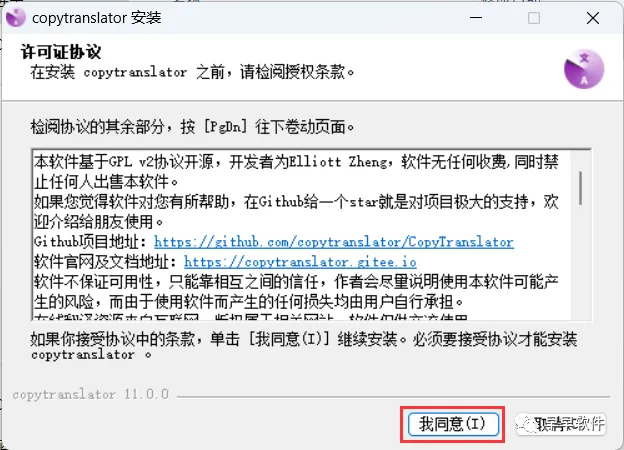
Task: Click the cancel button beside 我同意
Action: [561, 424]
